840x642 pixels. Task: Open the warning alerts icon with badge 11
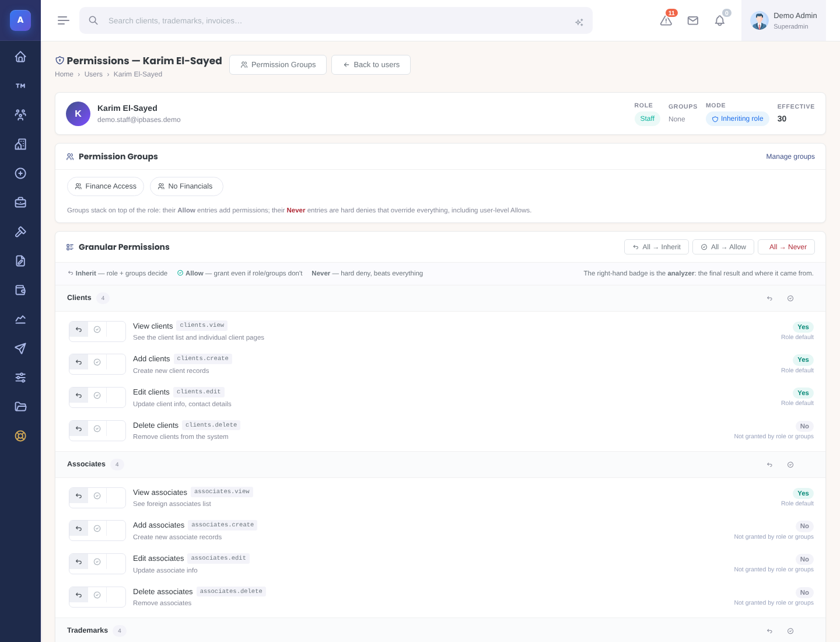click(x=666, y=20)
